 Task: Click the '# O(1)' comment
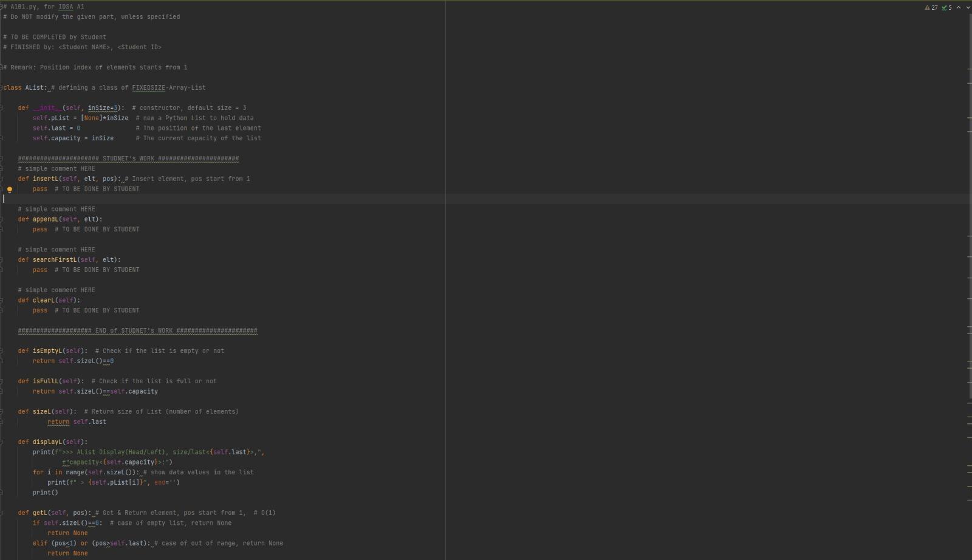[265, 513]
